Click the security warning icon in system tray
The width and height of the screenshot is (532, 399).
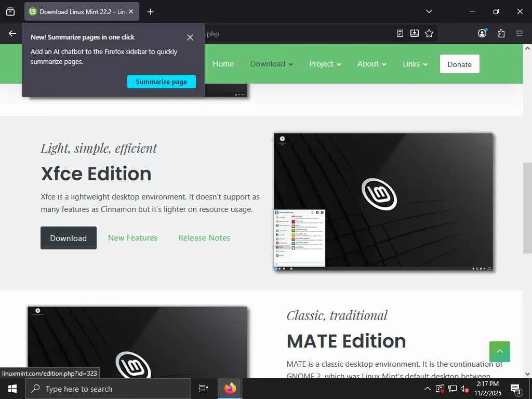click(x=440, y=389)
